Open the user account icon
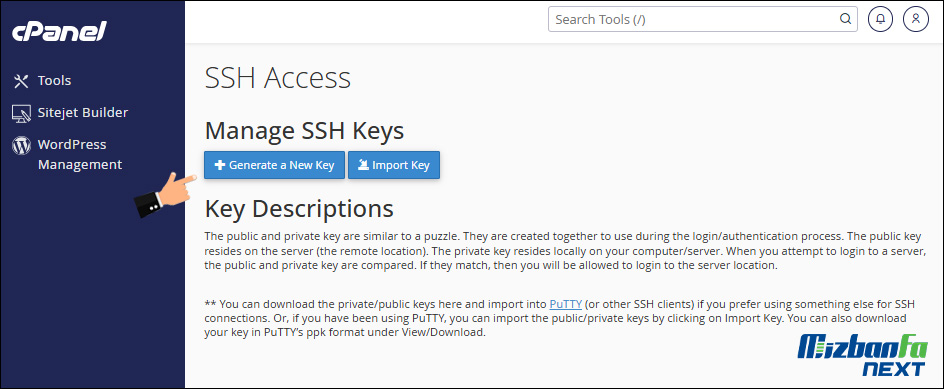Image resolution: width=944 pixels, height=389 pixels. (x=916, y=19)
